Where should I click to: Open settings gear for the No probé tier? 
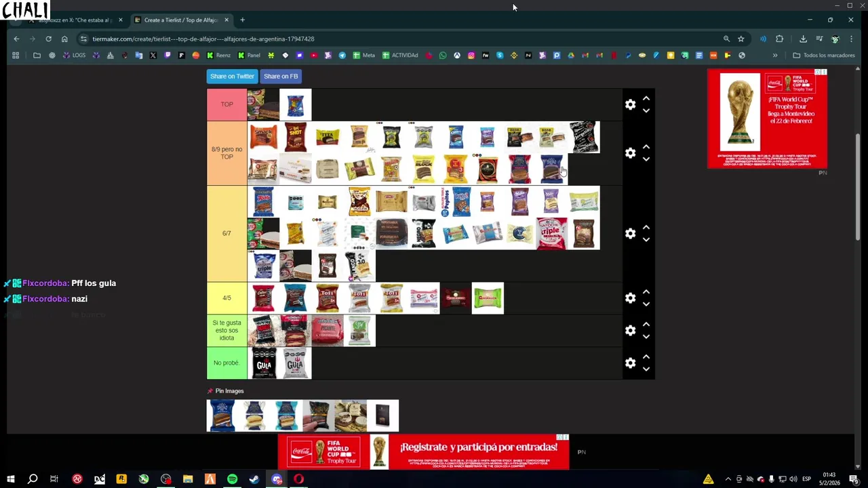click(x=631, y=363)
